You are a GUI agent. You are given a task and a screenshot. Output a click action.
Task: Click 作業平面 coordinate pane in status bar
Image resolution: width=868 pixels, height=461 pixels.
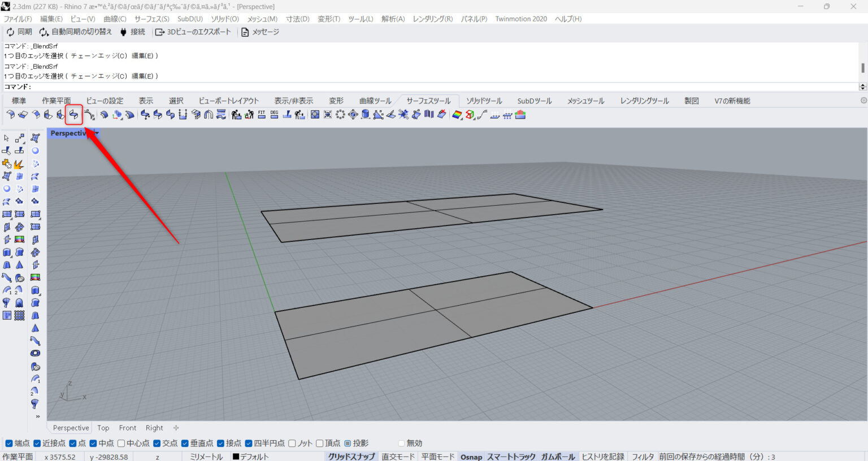pos(18,456)
